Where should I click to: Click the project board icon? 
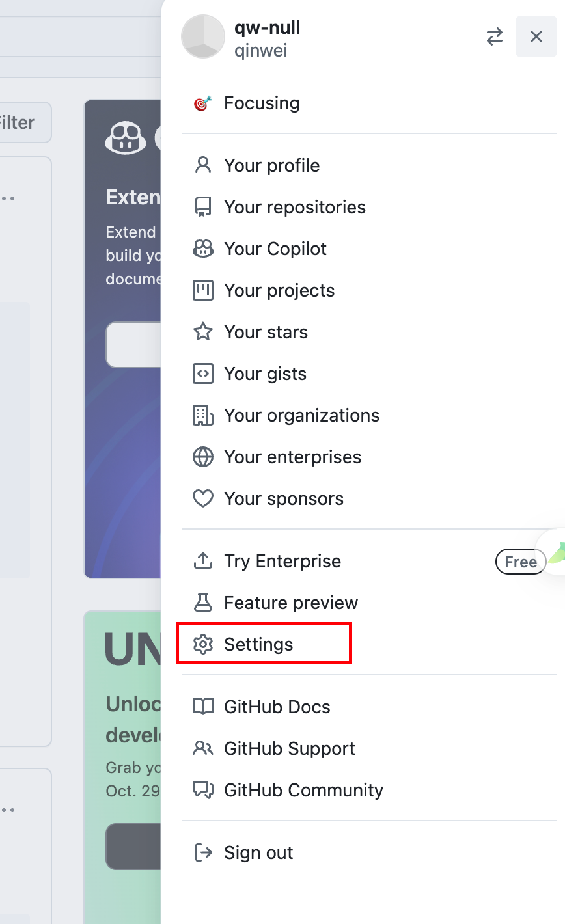tap(203, 290)
